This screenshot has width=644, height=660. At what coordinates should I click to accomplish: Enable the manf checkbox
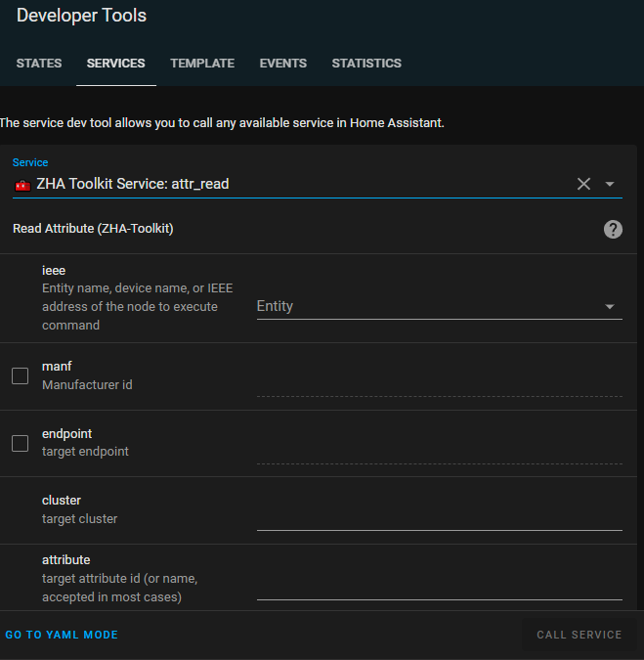coord(21,375)
